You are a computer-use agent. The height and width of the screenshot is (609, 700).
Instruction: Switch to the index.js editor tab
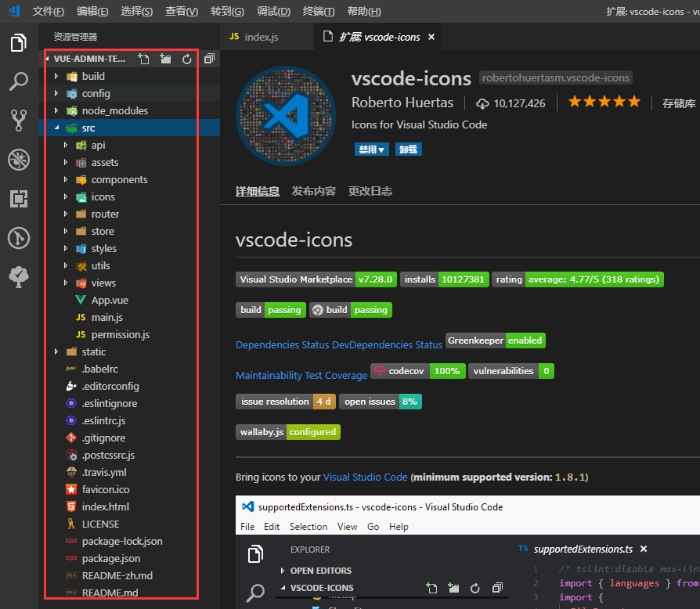pos(266,37)
